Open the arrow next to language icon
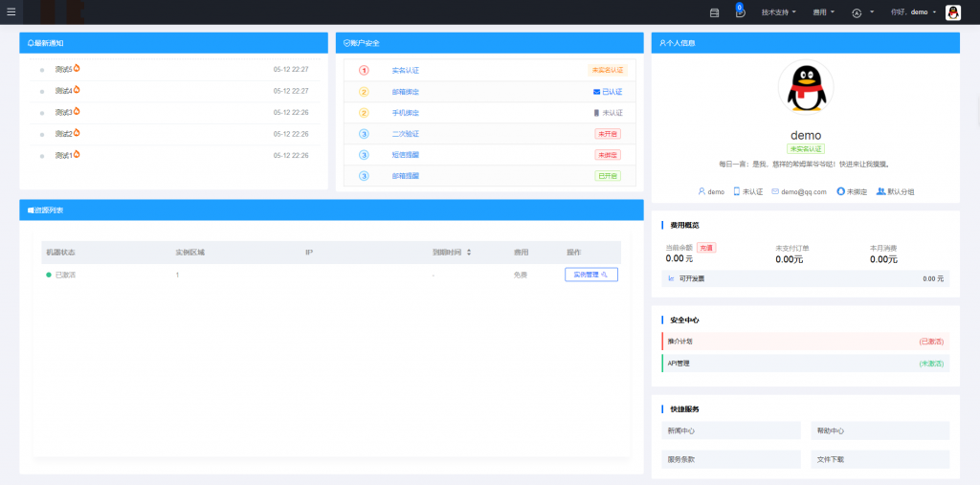This screenshot has width=980, height=485. click(x=872, y=11)
